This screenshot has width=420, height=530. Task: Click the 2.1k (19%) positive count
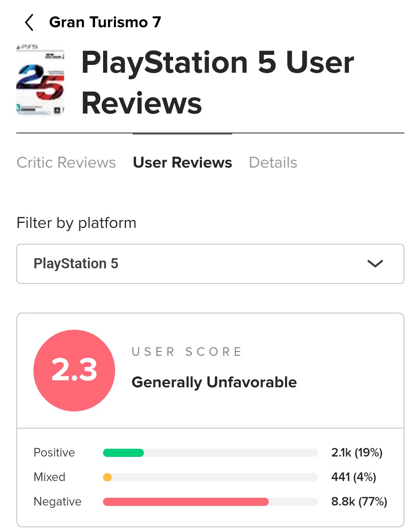(357, 453)
